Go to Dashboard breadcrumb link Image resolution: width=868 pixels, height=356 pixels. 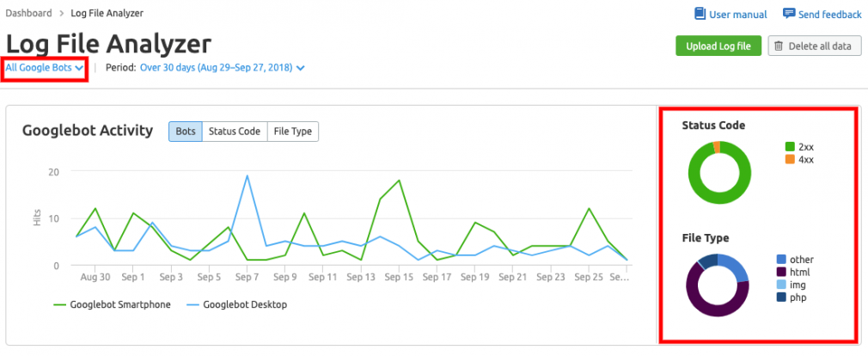[28, 13]
